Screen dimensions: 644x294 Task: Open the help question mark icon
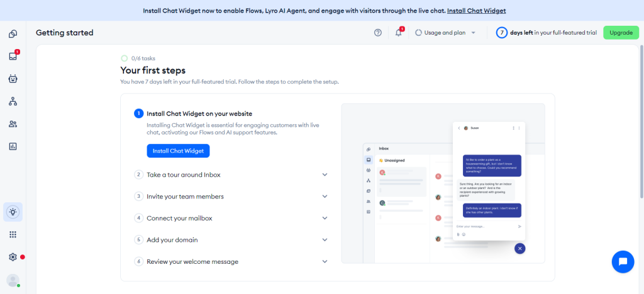tap(378, 33)
